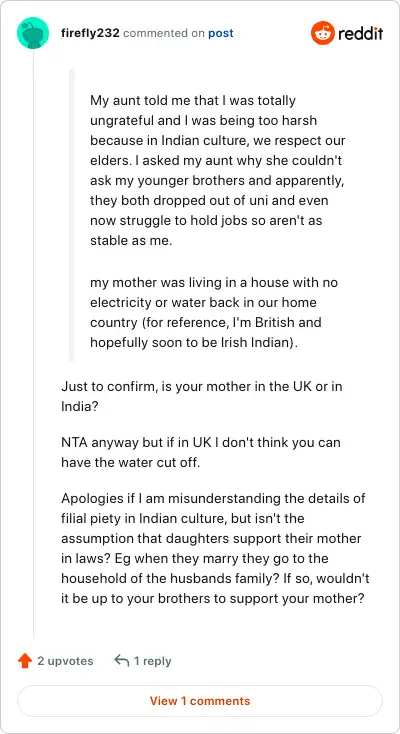This screenshot has width=400, height=734.
Task: Click the Reddit logo icon
Action: click(323, 33)
